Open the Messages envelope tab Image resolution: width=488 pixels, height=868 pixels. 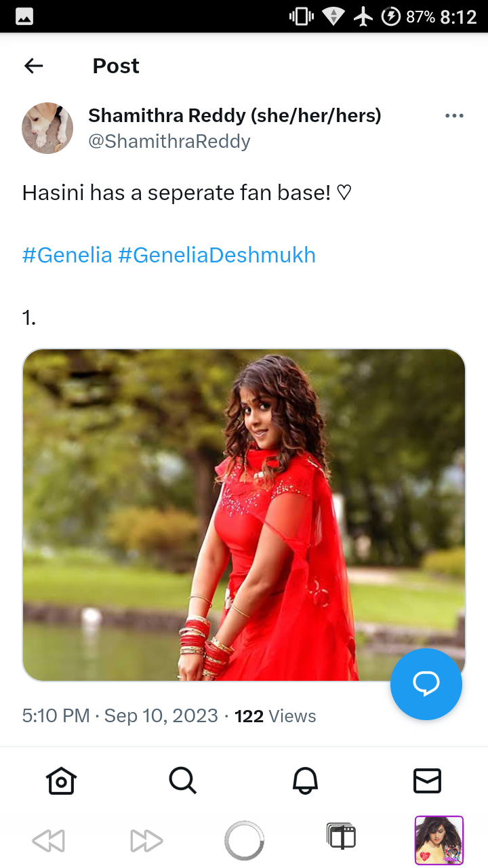(427, 781)
